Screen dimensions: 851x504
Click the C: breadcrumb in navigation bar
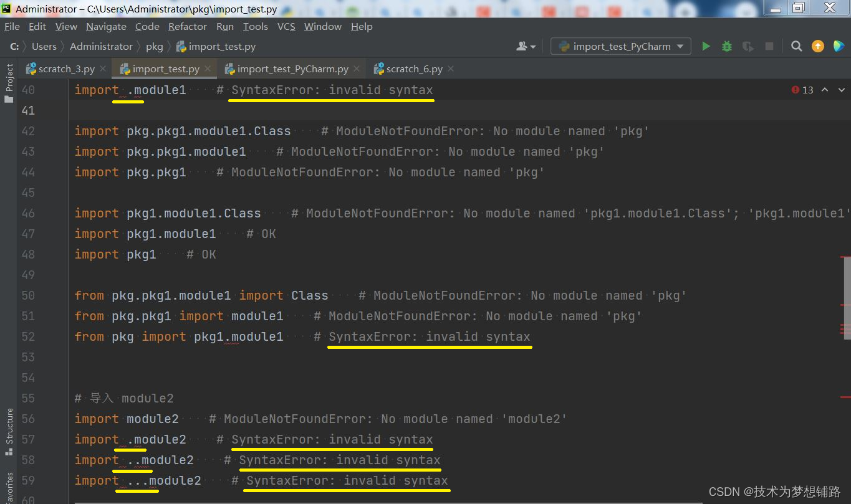tap(14, 46)
